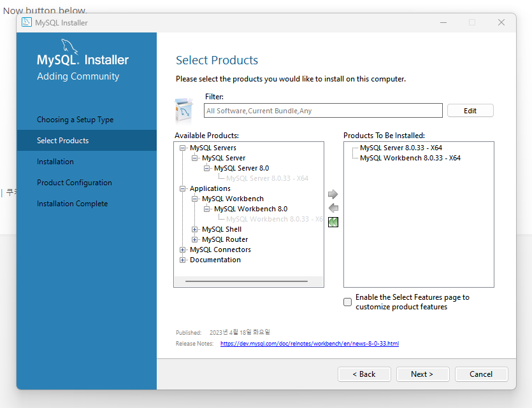532x408 pixels.
Task: Click the green remove-all double arrow icon
Action: [x=333, y=222]
